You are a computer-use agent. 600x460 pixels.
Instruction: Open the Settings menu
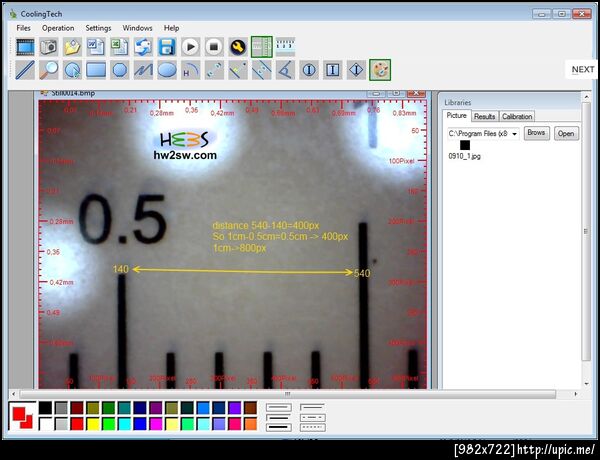click(x=98, y=28)
